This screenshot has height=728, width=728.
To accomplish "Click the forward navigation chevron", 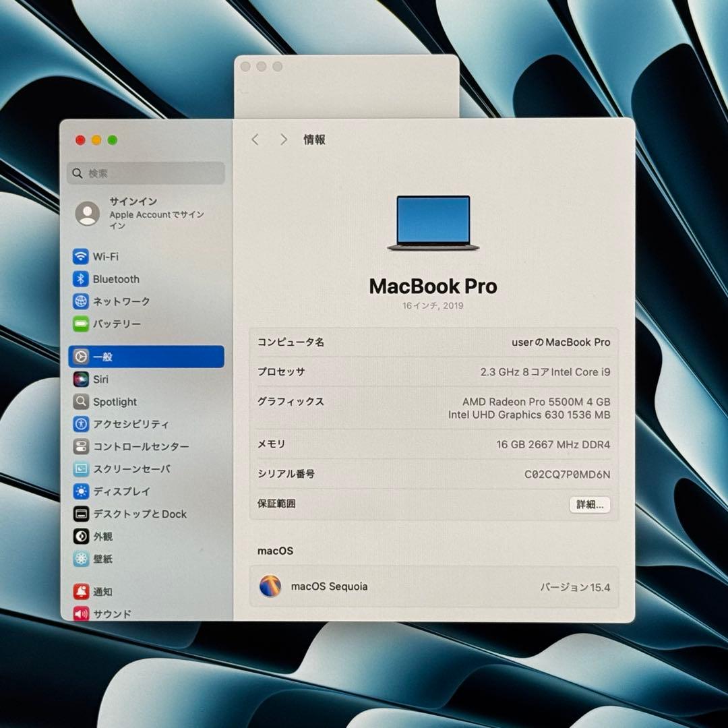I will tap(284, 140).
